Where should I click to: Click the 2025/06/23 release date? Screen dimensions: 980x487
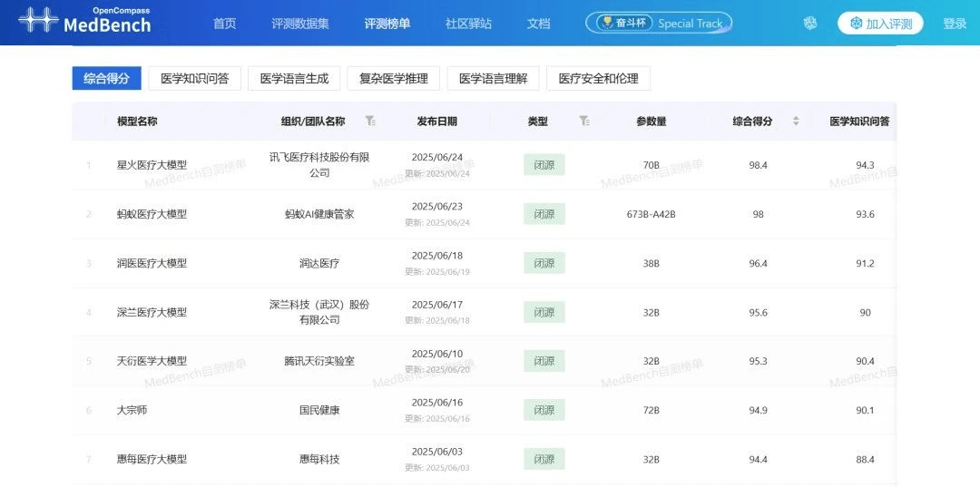(436, 207)
